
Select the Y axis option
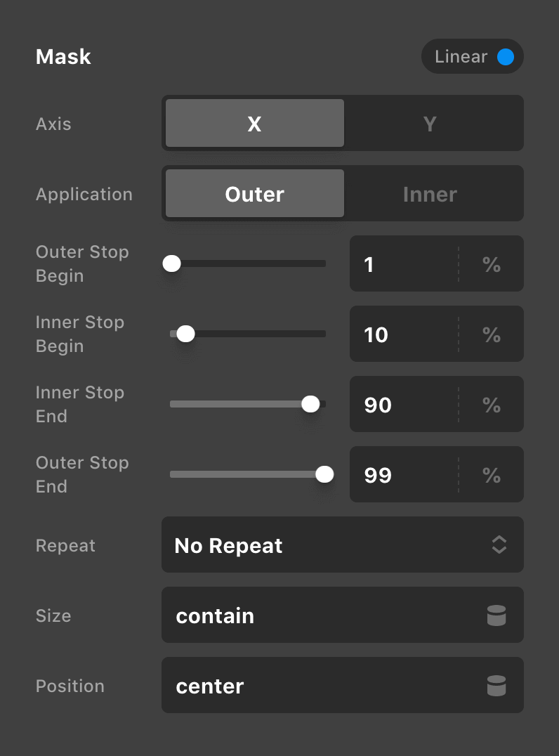(x=430, y=124)
